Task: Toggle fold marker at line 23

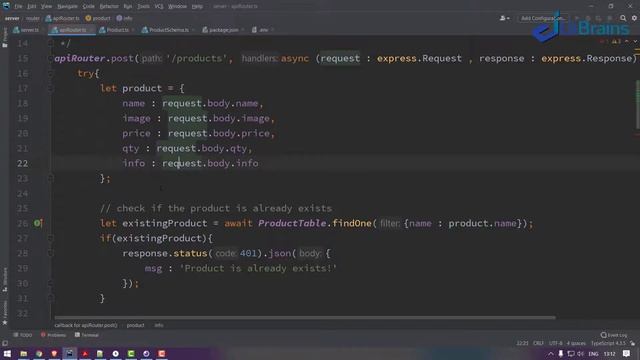Action: [51, 178]
